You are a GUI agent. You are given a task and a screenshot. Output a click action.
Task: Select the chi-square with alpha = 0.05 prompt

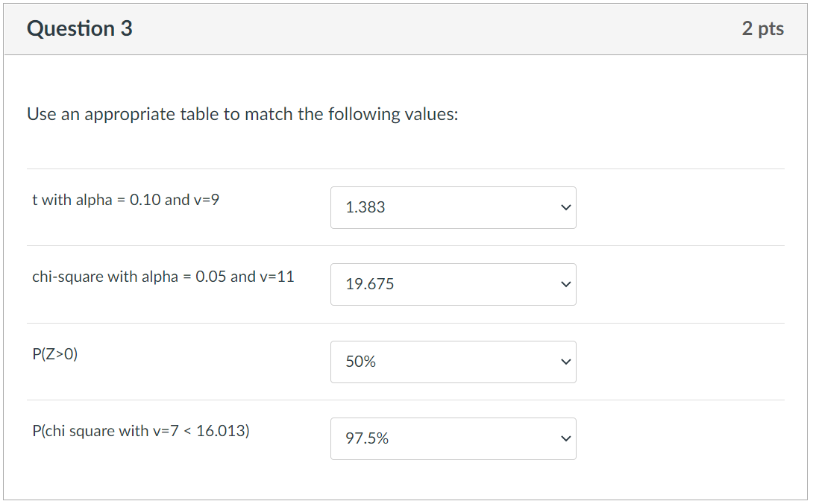[x=163, y=277]
